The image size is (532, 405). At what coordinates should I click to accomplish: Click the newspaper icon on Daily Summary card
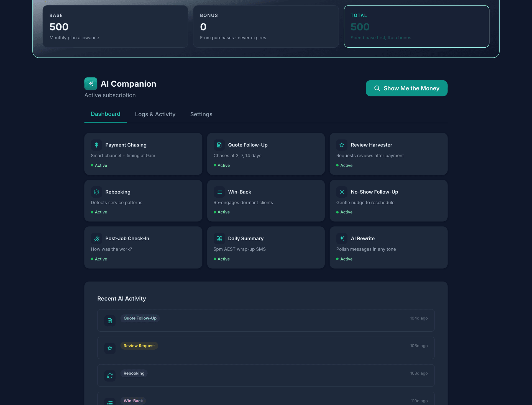(x=219, y=238)
